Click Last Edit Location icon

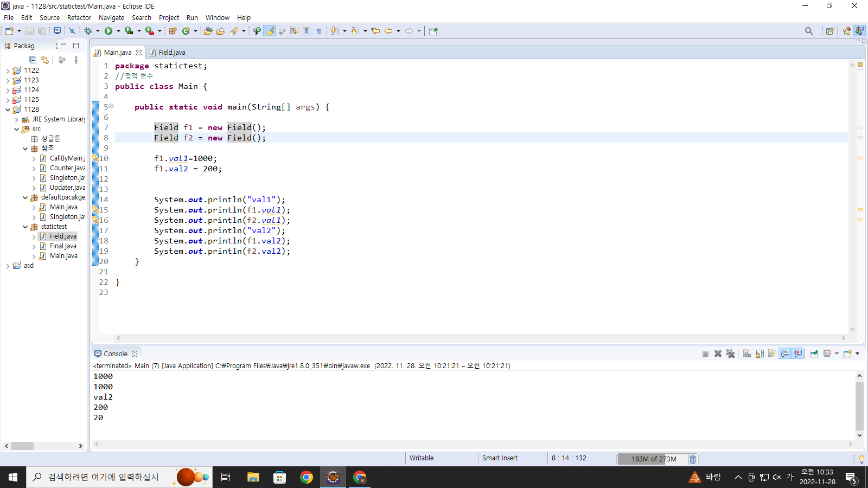click(375, 31)
